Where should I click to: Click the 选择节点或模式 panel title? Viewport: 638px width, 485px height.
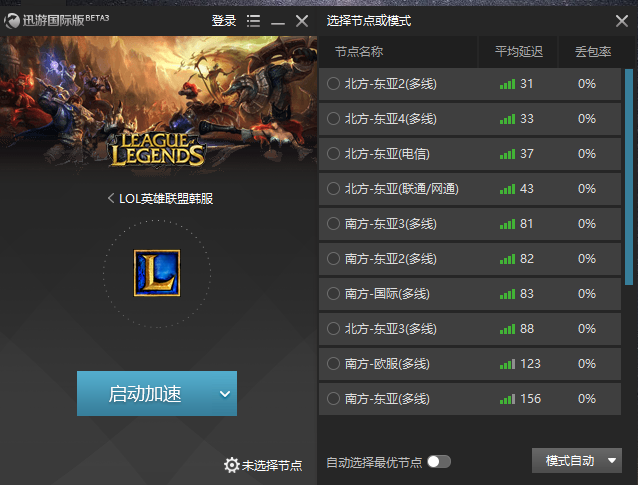pos(369,21)
